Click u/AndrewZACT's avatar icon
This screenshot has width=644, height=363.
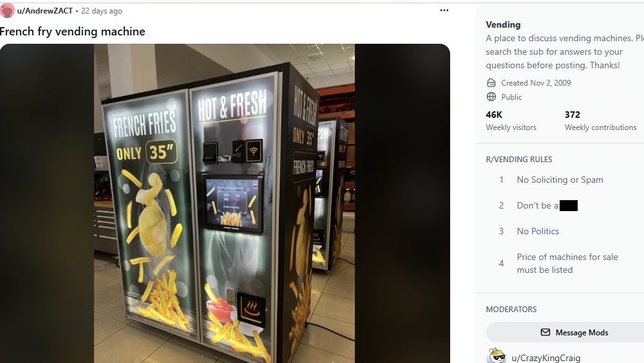click(7, 11)
